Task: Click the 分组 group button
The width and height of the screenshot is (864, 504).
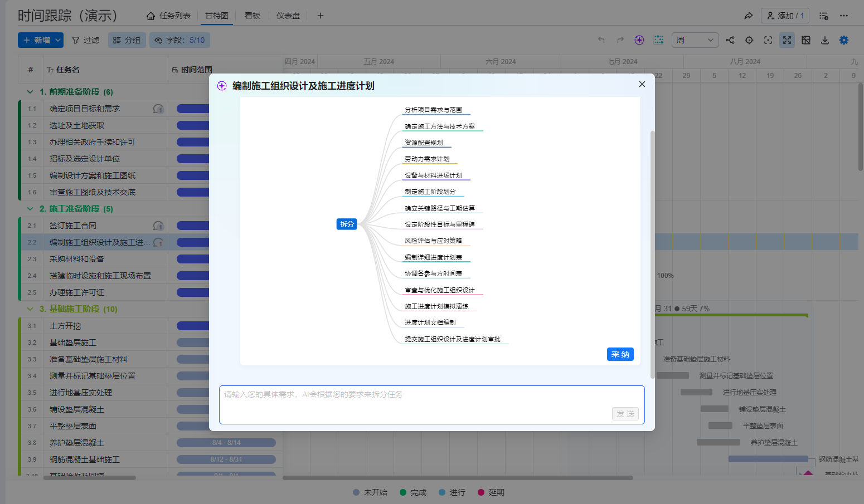Action: coord(127,40)
